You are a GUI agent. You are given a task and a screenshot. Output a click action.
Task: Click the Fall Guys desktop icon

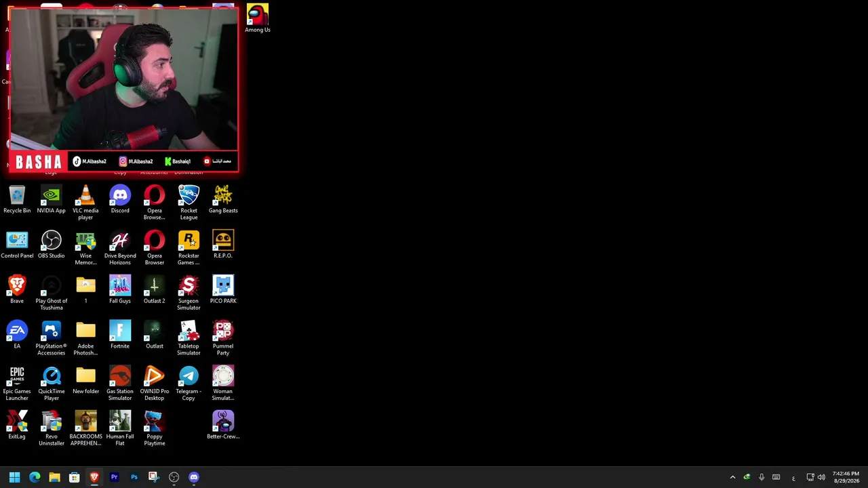120,289
